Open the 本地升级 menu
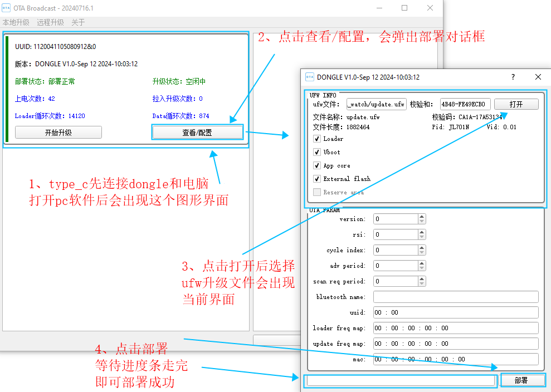 pos(16,22)
